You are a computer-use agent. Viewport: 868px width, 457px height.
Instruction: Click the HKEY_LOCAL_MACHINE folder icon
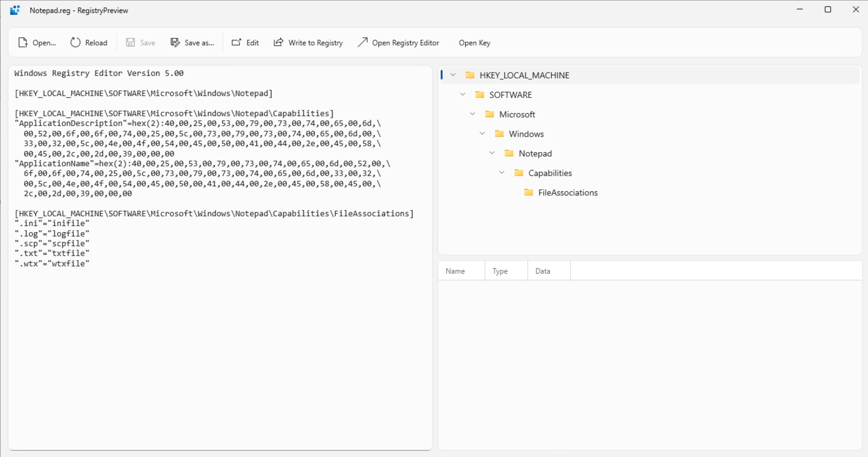[470, 75]
